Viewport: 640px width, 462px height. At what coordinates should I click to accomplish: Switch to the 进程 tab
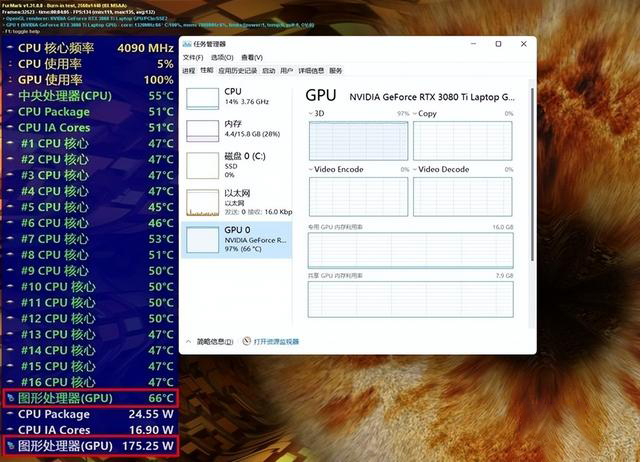click(189, 71)
